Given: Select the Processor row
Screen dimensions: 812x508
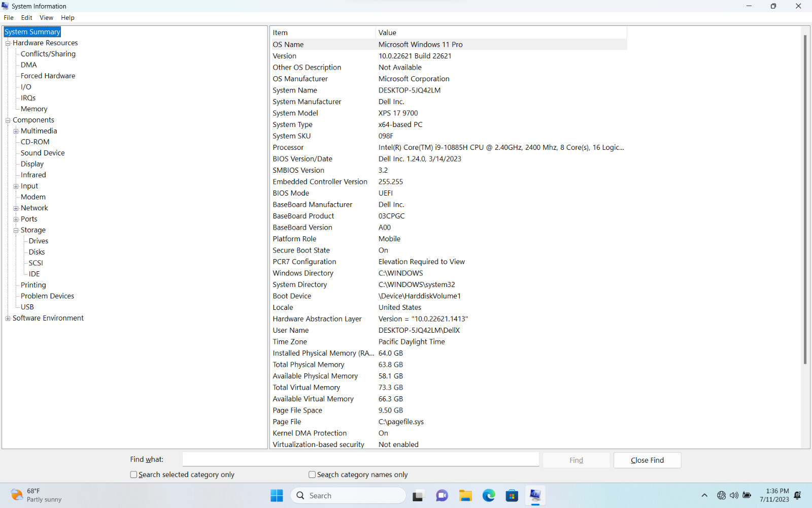Looking at the screenshot, I should [x=449, y=148].
